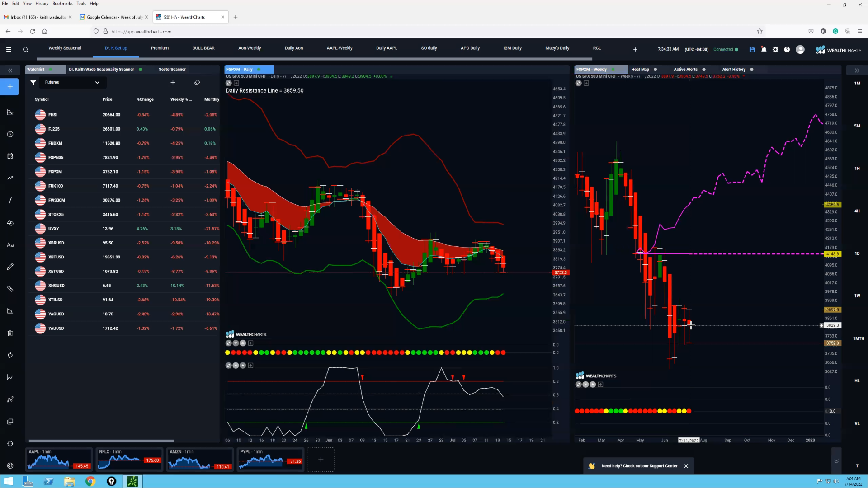The width and height of the screenshot is (868, 488).
Task: Open the PYPL 1min mini chart
Action: point(270,460)
